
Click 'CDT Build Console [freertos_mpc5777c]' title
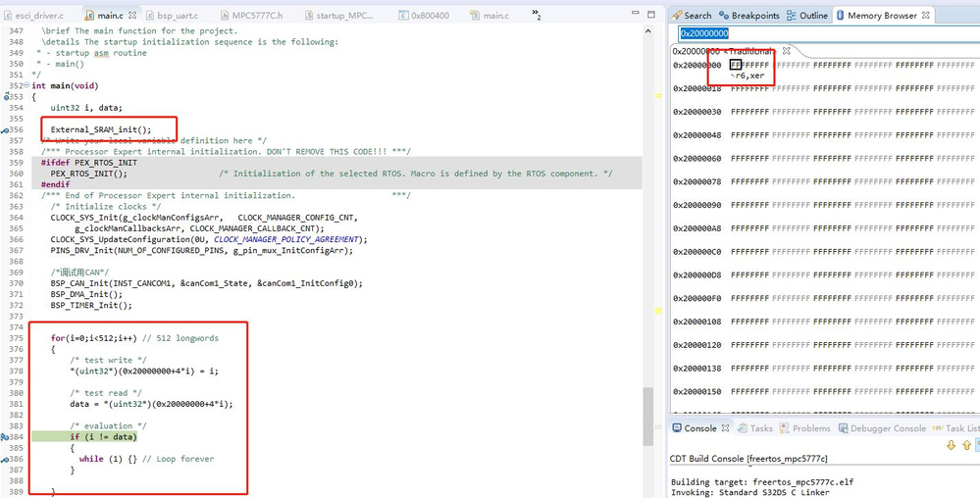(748, 459)
